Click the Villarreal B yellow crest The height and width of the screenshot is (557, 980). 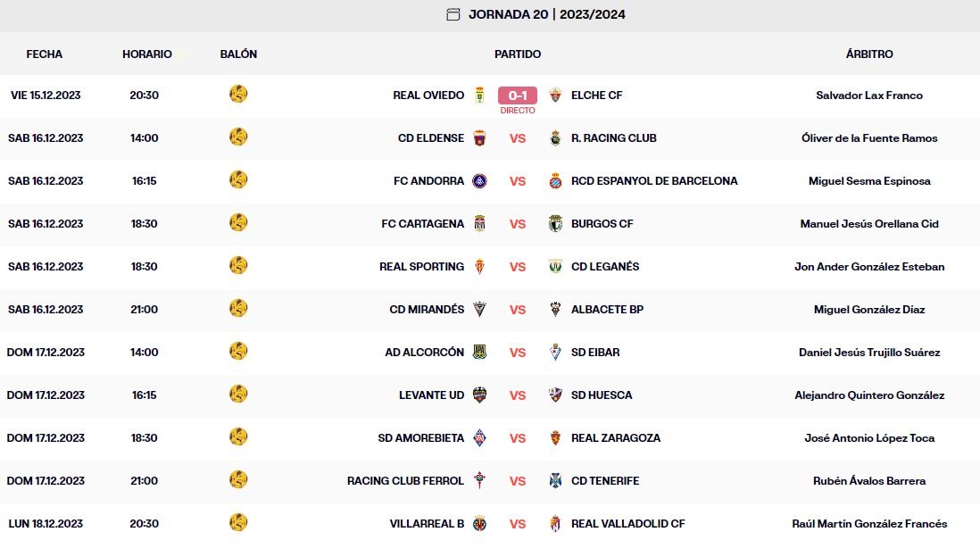coord(479,524)
